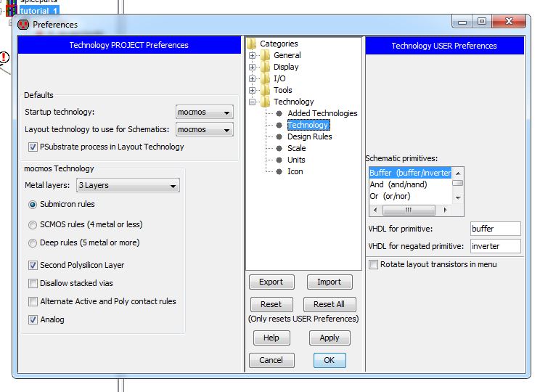
Task: Select Or (or/nor) primitive
Action: [410, 196]
